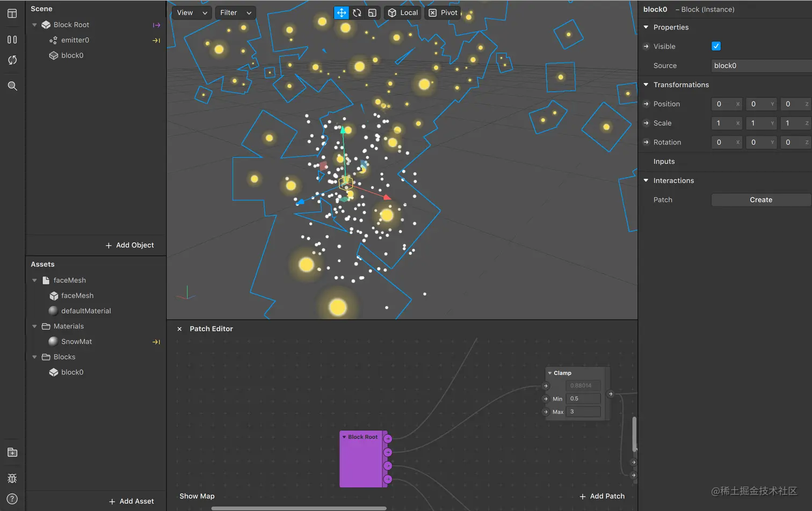Open the help question mark icon
The image size is (812, 511).
12,499
